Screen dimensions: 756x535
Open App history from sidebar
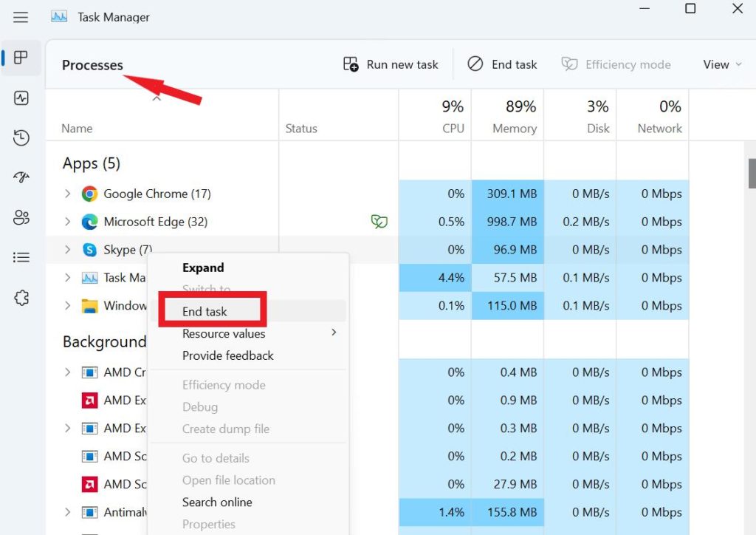point(21,137)
